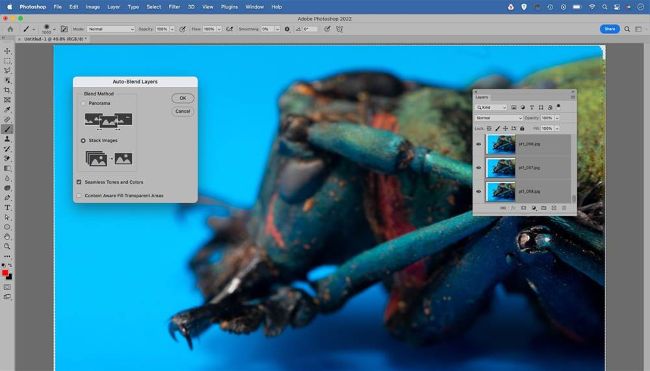Select the Zoom tool
This screenshot has width=650, height=371.
pos(7,246)
